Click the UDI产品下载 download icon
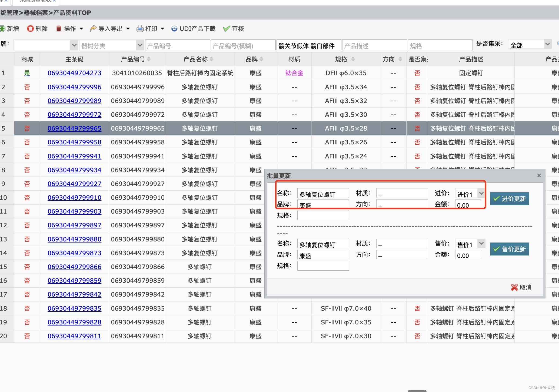The height and width of the screenshot is (392, 559). 175,29
